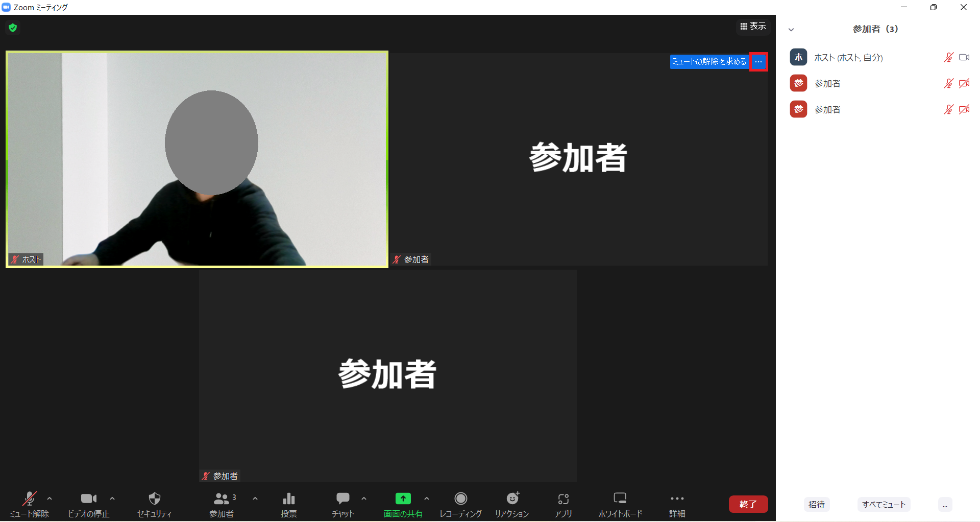Open the Polls (投票) chart icon
The height and width of the screenshot is (522, 980).
tap(288, 499)
